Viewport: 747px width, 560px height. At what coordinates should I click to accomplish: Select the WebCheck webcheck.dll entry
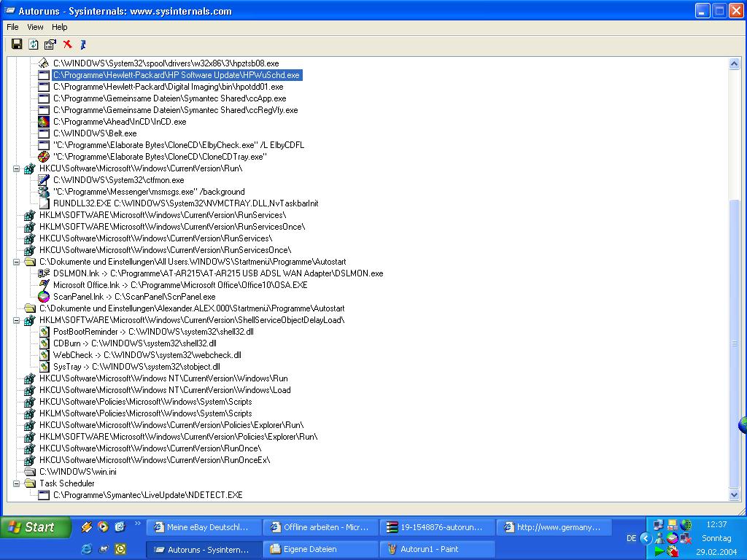pos(147,355)
